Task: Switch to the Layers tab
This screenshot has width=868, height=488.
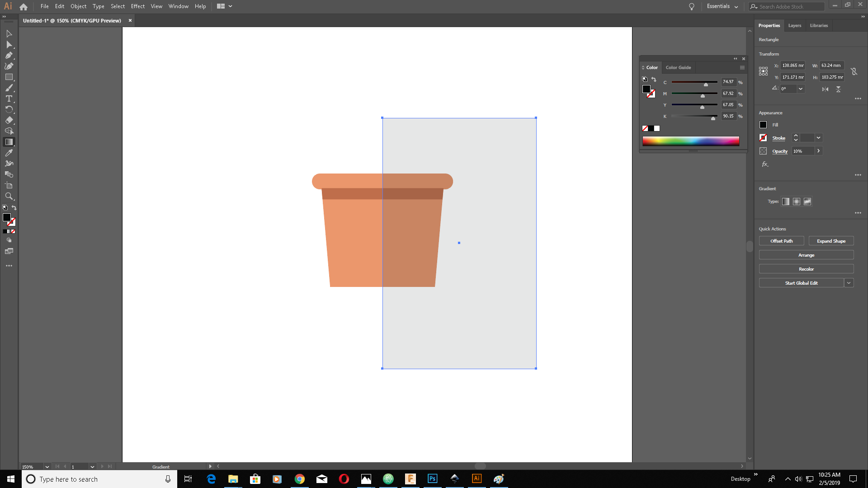Action: 794,25
